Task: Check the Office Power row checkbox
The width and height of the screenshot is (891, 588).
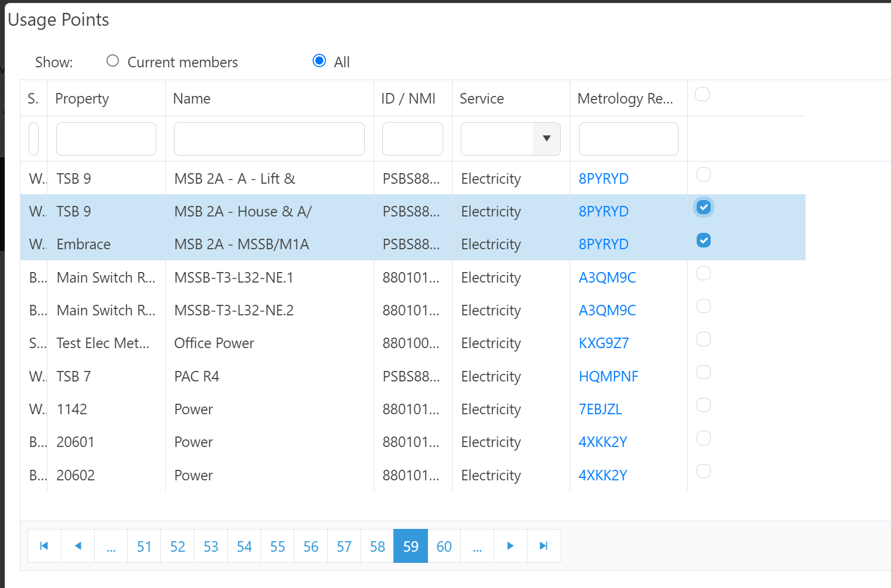Action: (x=704, y=339)
